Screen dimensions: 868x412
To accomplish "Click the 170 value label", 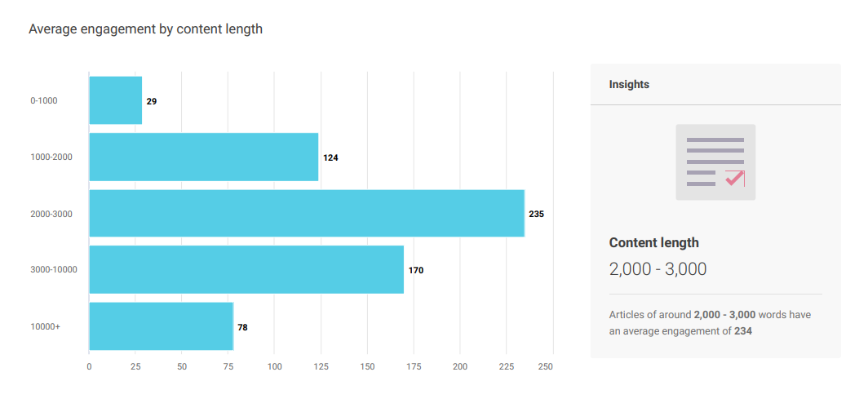I will 416,270.
